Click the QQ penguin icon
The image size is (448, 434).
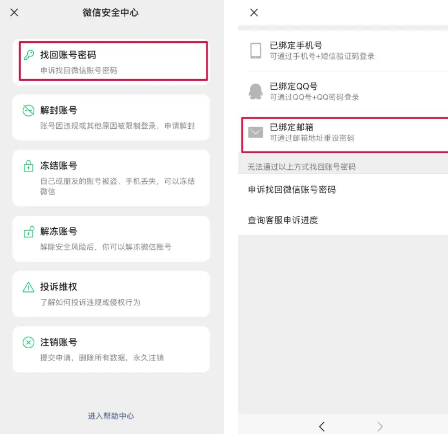256,92
